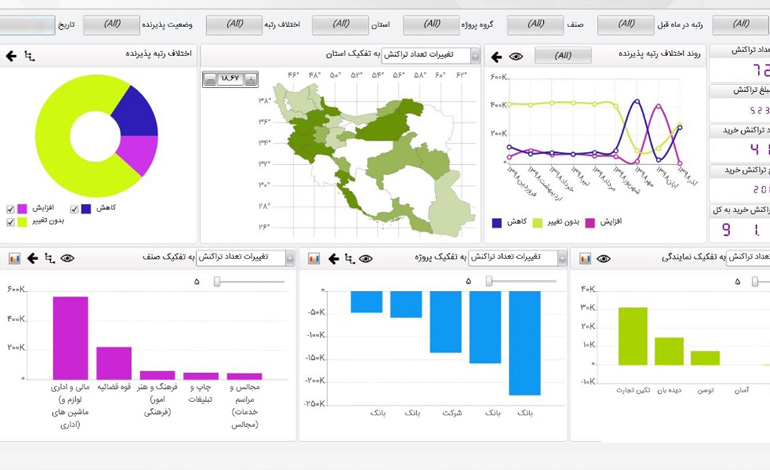Image resolution: width=770 pixels, height=470 pixels.
Task: Toggle the eye icon in the صنف chart panel
Action: 67,258
